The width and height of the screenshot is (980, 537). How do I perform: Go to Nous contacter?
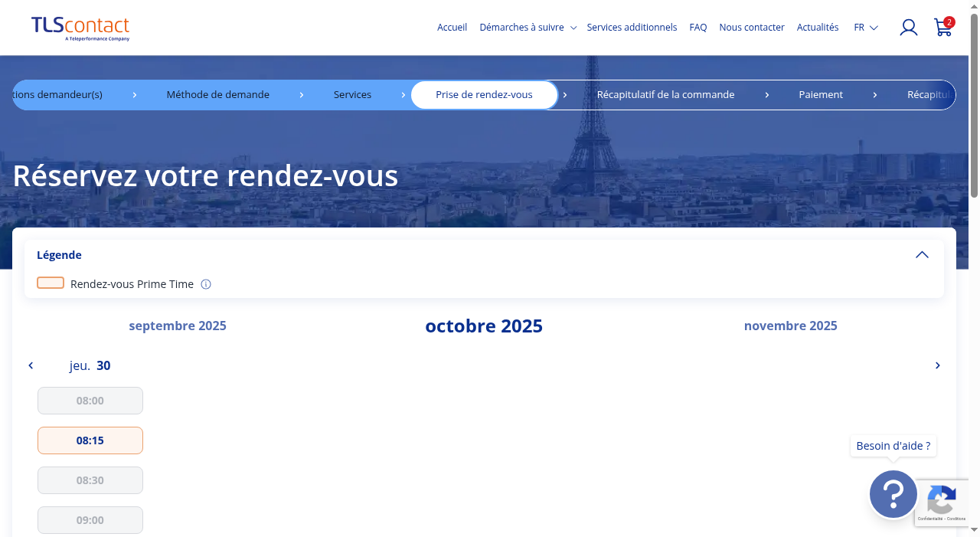(x=752, y=28)
